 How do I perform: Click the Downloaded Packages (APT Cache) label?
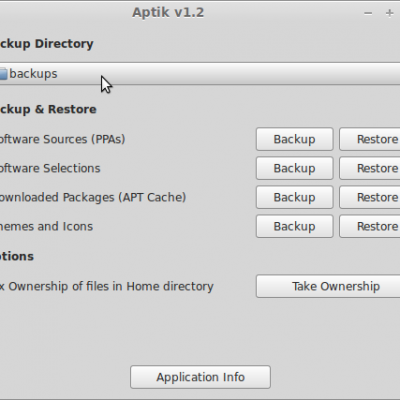coord(93,197)
